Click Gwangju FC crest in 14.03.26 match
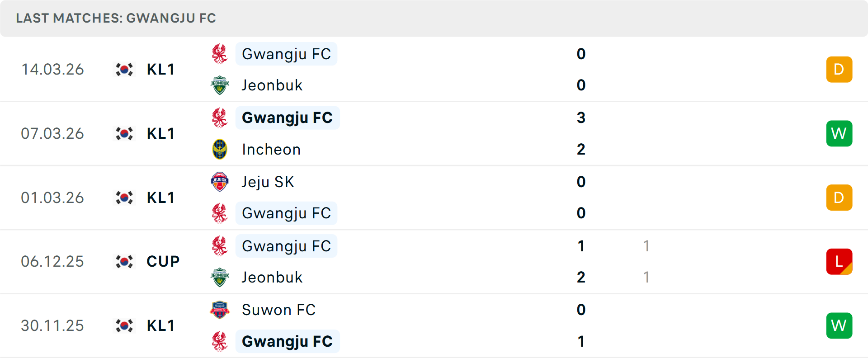This screenshot has width=868, height=358. pyautogui.click(x=220, y=54)
